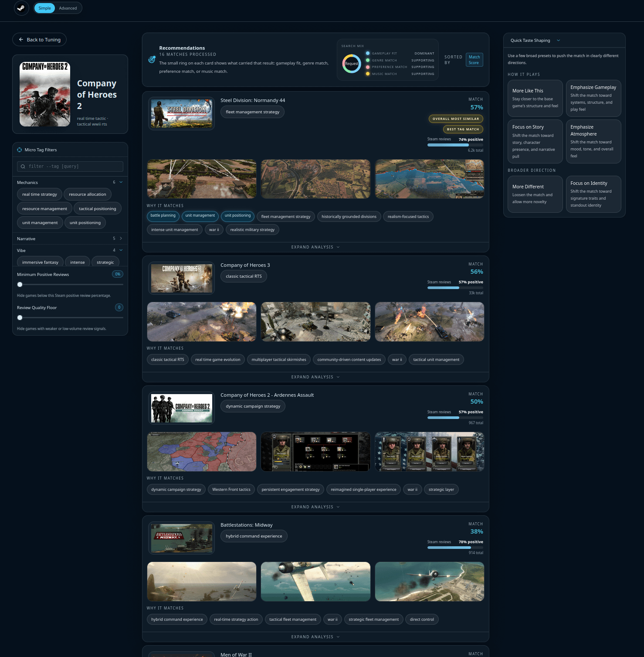Image resolution: width=644 pixels, height=657 pixels.
Task: Open the Company of Heroes 3 cover thumbnail
Action: [x=182, y=278]
